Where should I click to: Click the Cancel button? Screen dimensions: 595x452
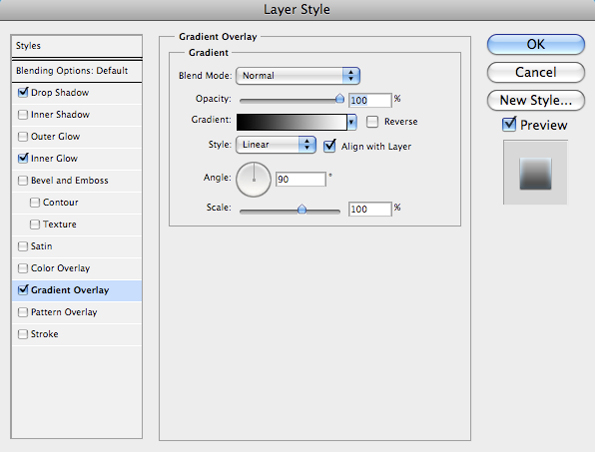tap(536, 72)
